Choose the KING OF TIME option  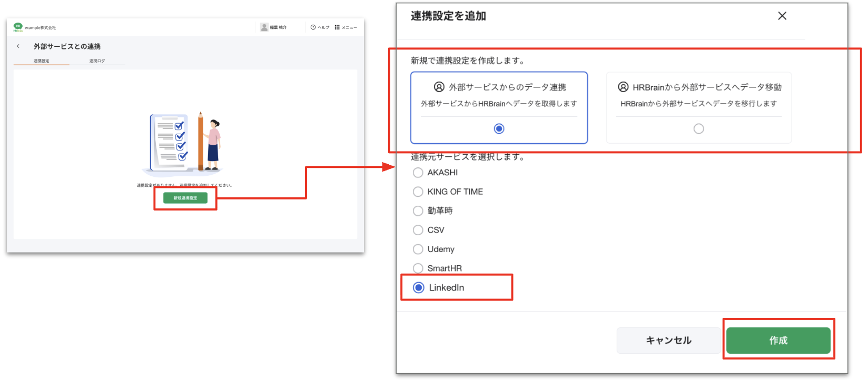pos(418,192)
